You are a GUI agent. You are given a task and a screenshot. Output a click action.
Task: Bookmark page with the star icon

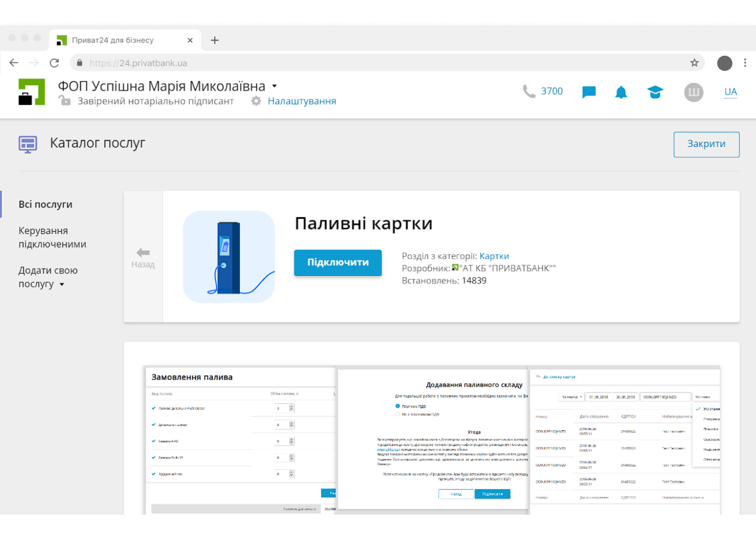[x=694, y=62]
